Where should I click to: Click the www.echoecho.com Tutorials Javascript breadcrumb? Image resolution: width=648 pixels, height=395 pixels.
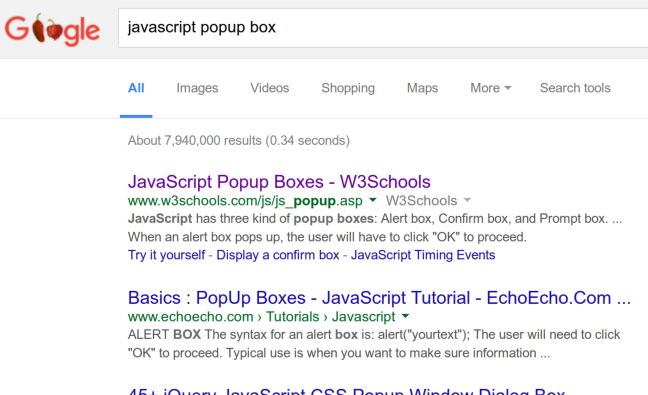pyautogui.click(x=262, y=316)
